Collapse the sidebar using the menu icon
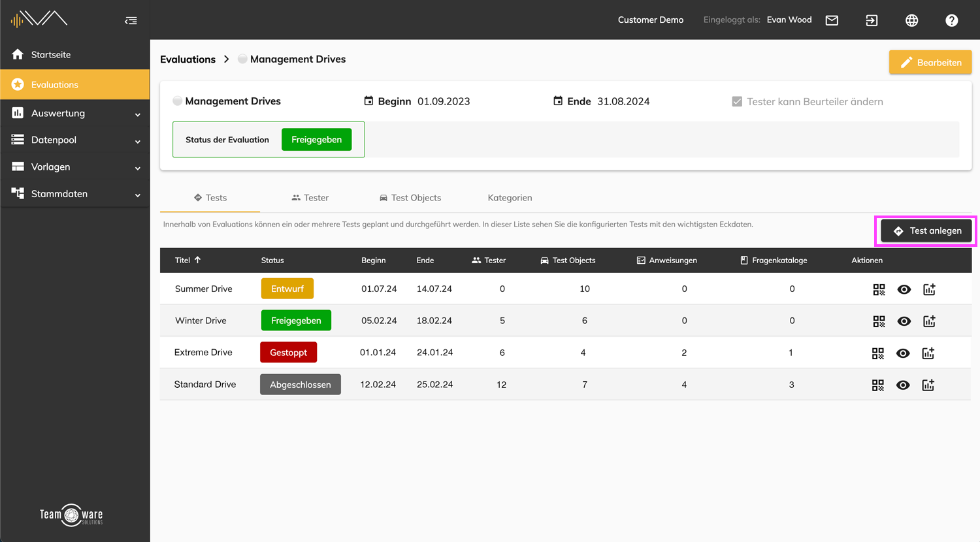The width and height of the screenshot is (980, 542). point(131,20)
